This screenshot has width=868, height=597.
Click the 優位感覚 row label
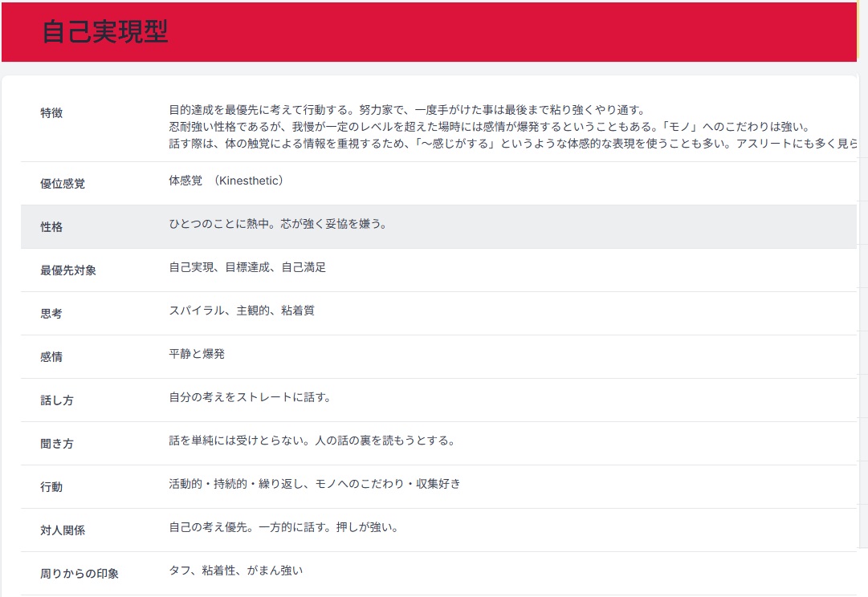pyautogui.click(x=63, y=184)
